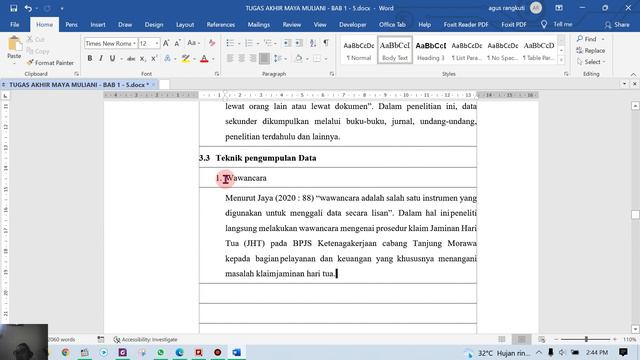Image resolution: width=640 pixels, height=360 pixels.
Task: Click the zoom slider handle
Action: click(587, 339)
